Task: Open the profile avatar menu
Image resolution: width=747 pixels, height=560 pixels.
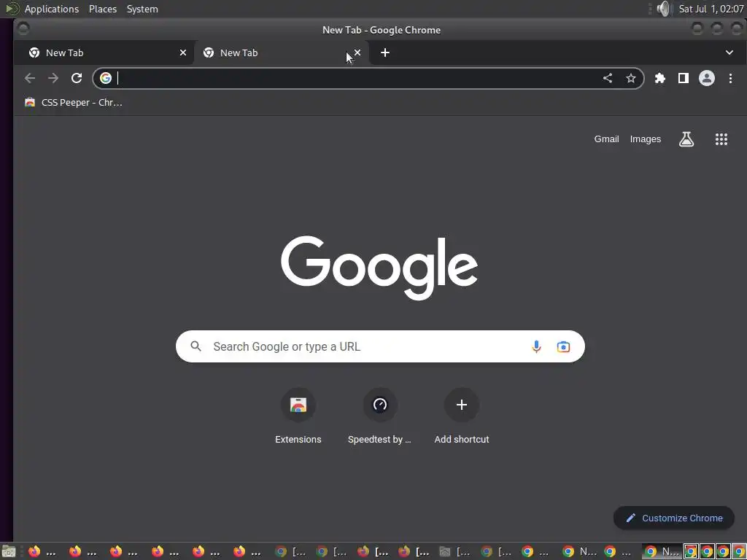Action: [x=706, y=78]
